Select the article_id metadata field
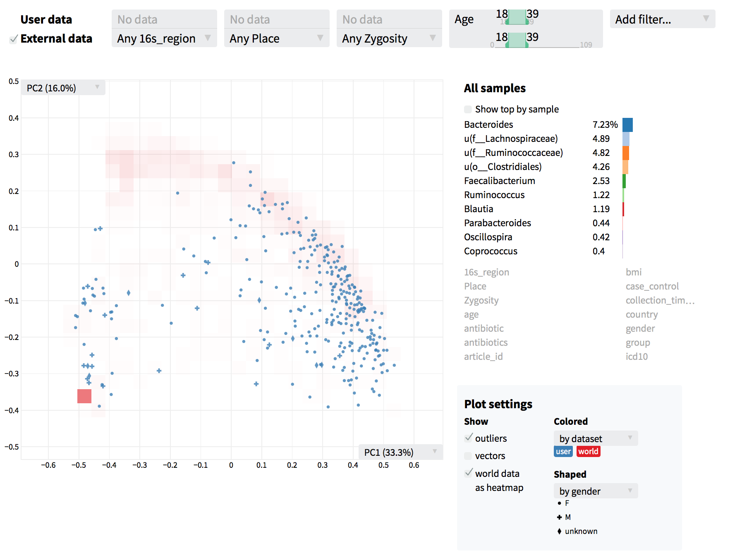The width and height of the screenshot is (730, 560). pos(483,357)
